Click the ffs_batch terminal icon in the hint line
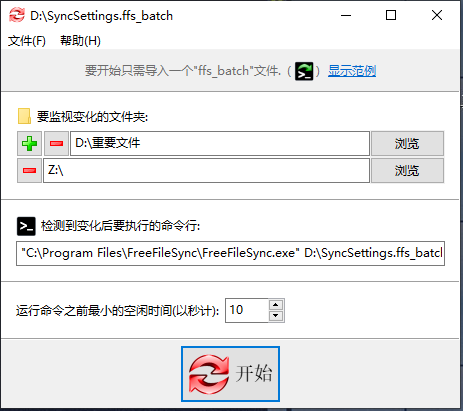The image size is (463, 411). (x=304, y=71)
